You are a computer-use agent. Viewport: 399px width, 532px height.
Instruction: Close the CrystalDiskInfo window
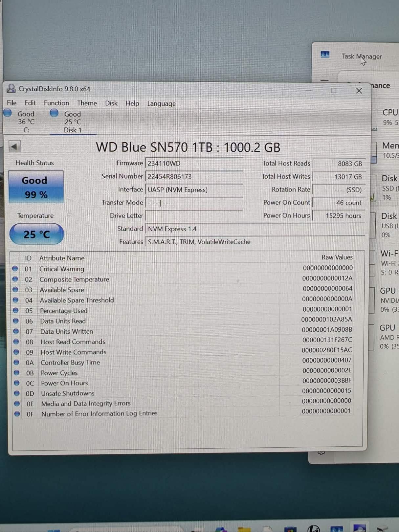coord(359,91)
